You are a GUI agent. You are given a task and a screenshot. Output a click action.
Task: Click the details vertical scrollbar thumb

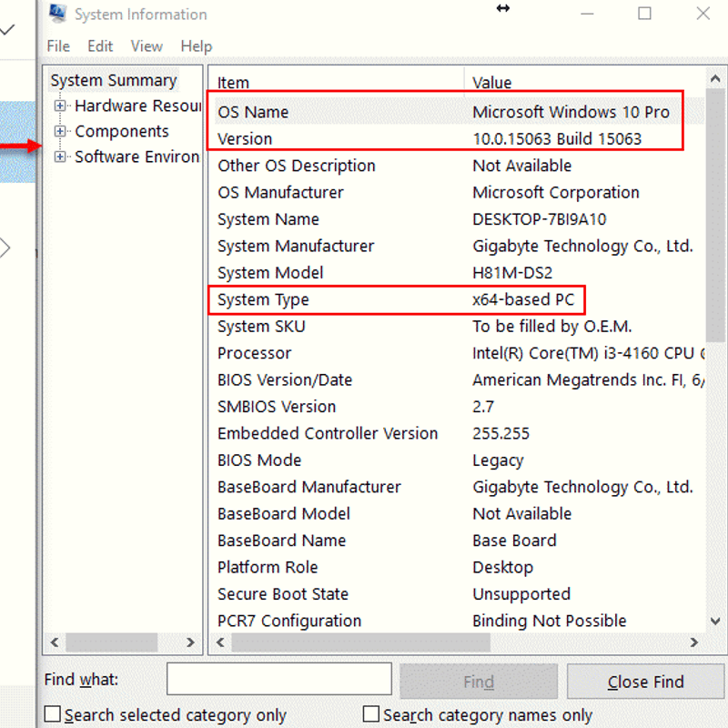pyautogui.click(x=715, y=216)
